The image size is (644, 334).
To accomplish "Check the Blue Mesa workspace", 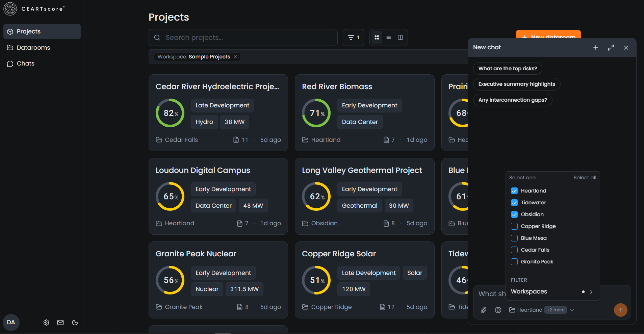I will (514, 238).
